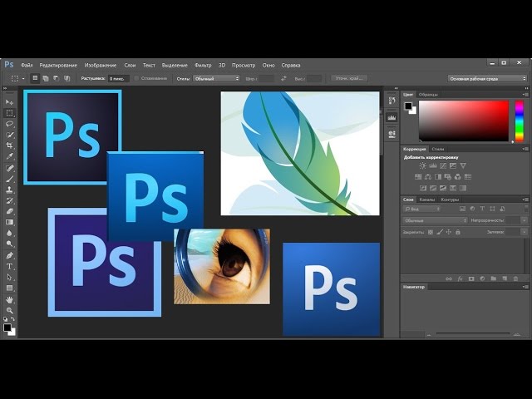
Task: Select the Blur tool
Action: (9, 233)
